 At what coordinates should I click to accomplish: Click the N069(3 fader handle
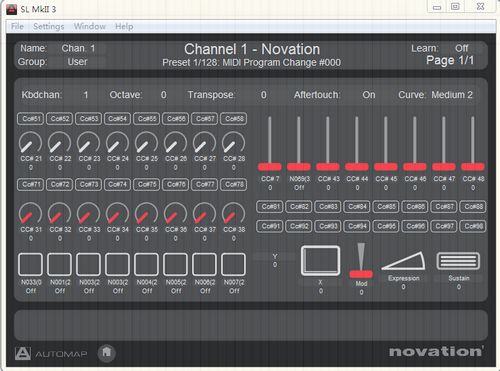(299, 167)
